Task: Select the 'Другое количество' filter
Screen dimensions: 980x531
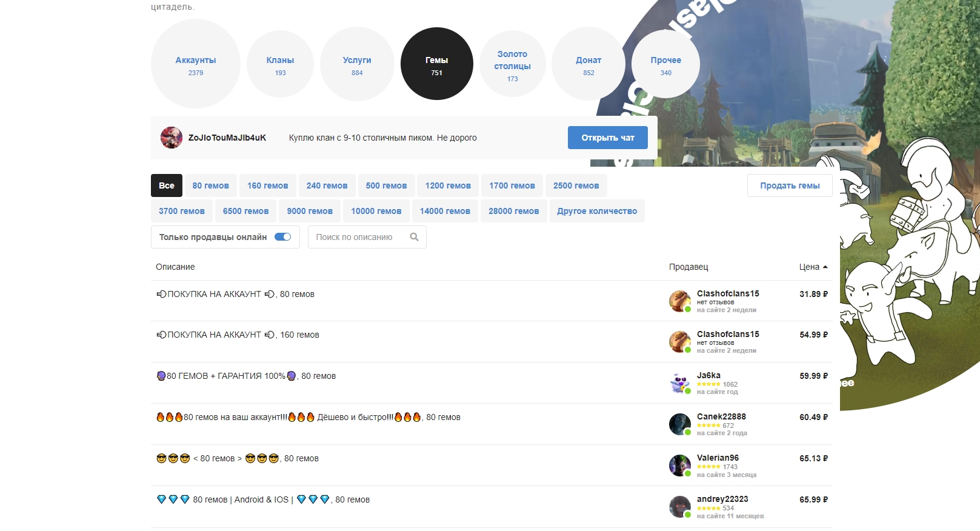Action: (x=596, y=211)
